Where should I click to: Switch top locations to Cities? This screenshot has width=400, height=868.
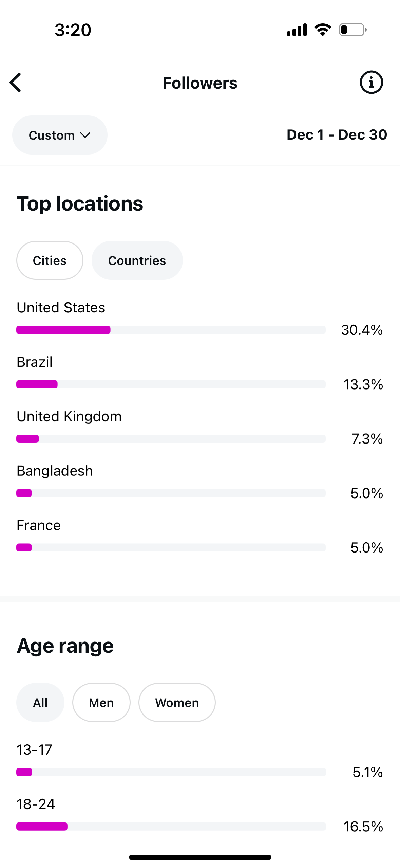[50, 260]
